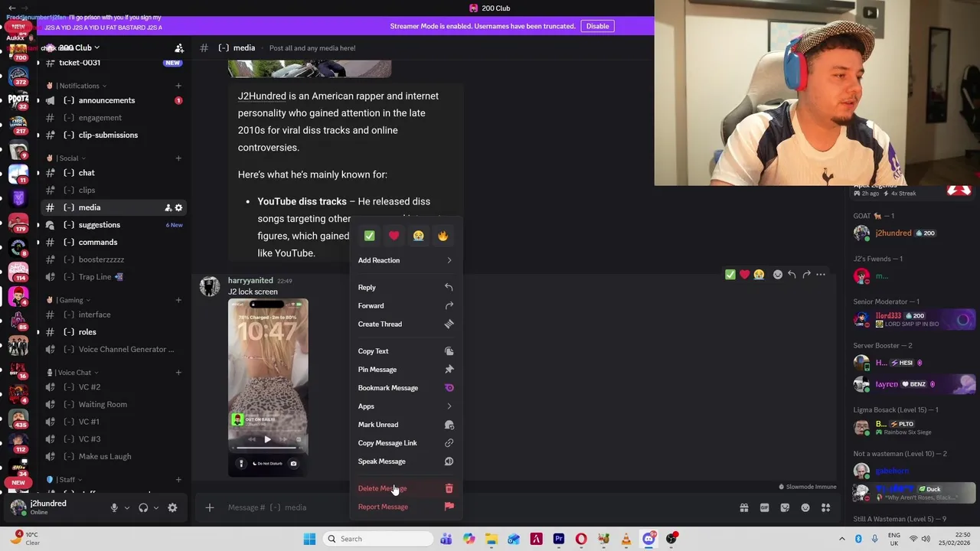The width and height of the screenshot is (980, 551).
Task: Open the sticker picker
Action: [x=785, y=507]
